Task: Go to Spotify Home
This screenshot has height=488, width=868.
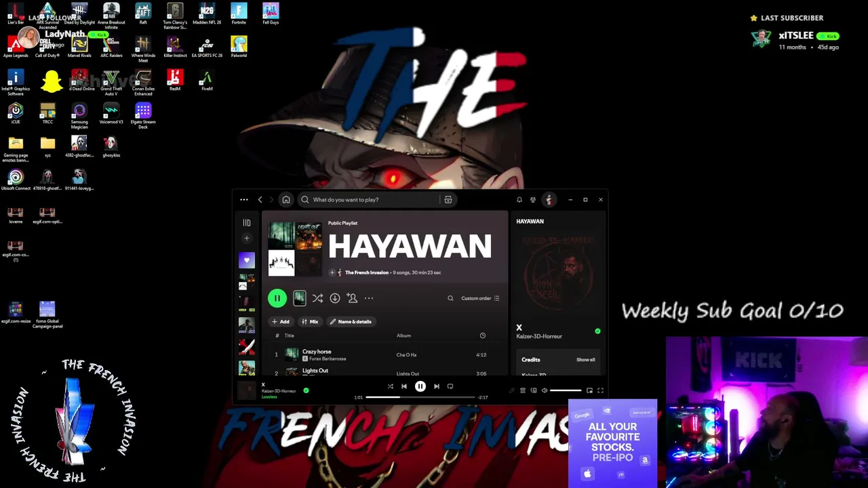Action: point(286,200)
